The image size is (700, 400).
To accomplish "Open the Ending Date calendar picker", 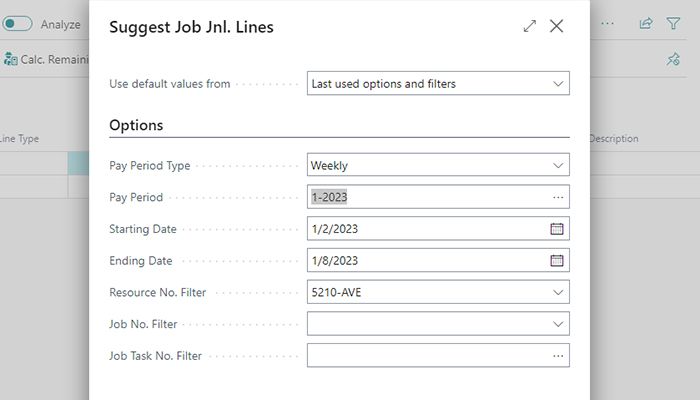I will (557, 261).
